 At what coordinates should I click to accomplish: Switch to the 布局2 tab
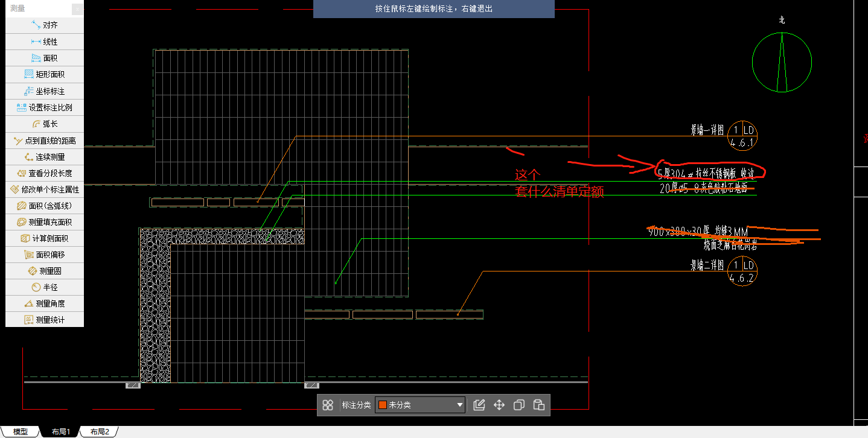coord(100,432)
